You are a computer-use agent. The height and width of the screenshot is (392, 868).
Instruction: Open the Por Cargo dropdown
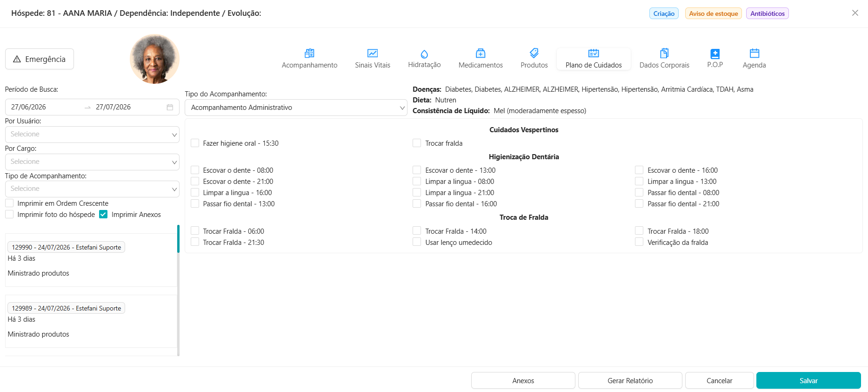pyautogui.click(x=92, y=162)
